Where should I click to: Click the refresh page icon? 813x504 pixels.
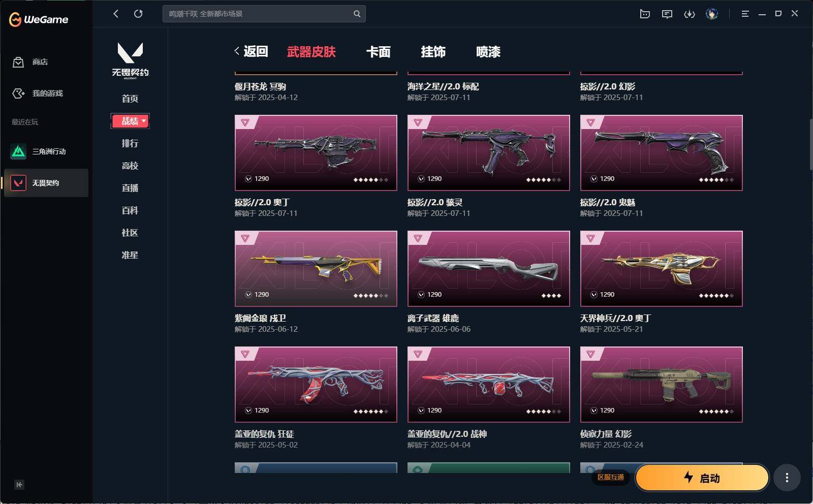point(138,14)
